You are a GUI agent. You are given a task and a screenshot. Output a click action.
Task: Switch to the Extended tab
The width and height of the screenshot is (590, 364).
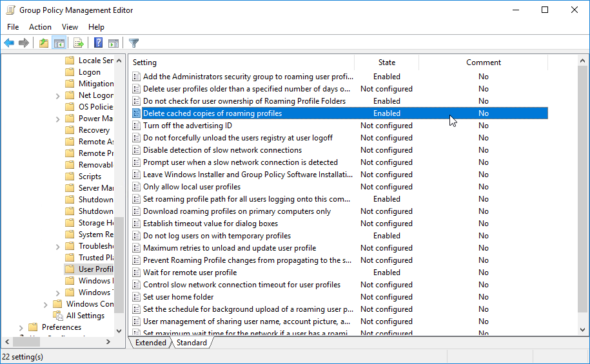point(150,343)
